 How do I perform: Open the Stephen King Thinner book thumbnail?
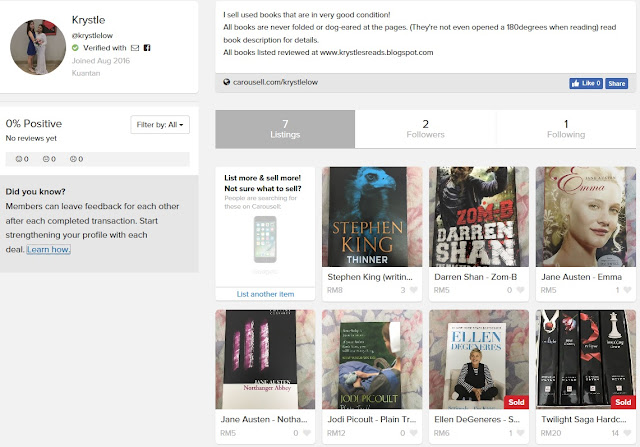[372, 217]
